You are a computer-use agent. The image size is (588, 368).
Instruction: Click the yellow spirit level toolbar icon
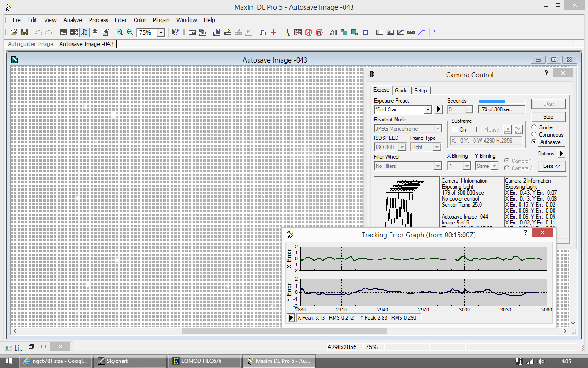pyautogui.click(x=411, y=32)
